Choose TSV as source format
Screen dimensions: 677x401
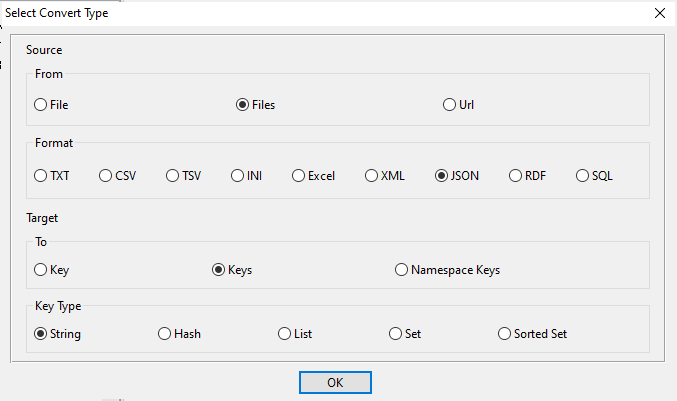(x=173, y=176)
